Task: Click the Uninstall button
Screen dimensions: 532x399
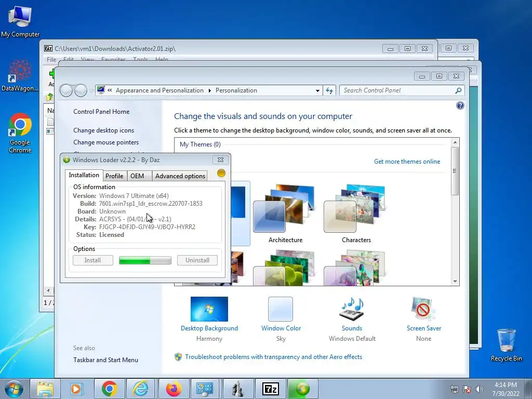Action: coord(197,260)
